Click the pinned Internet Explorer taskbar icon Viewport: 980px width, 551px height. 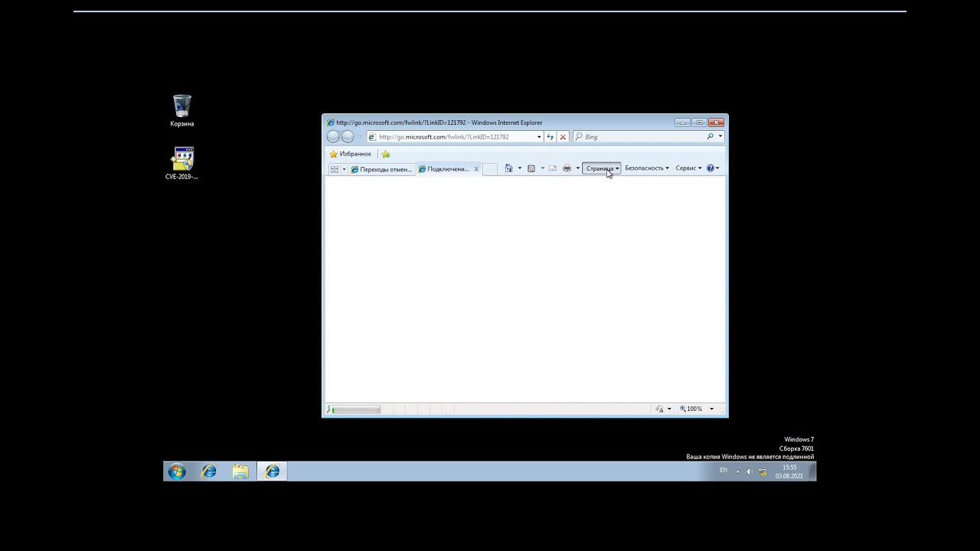pos(209,472)
